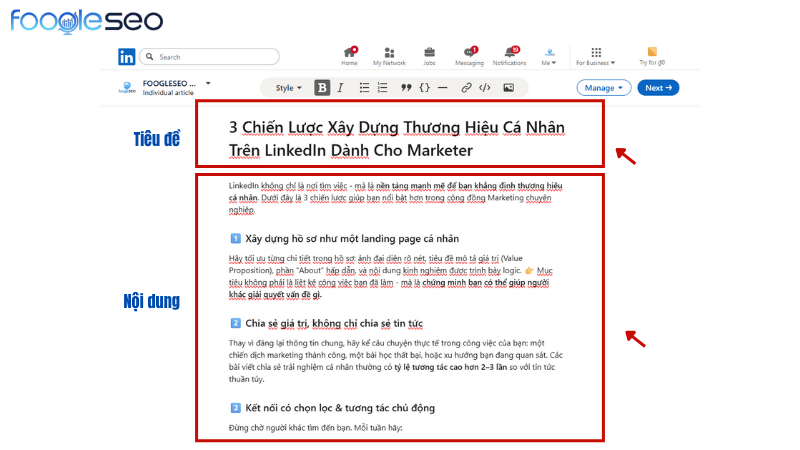The height and width of the screenshot is (450, 800).
Task: Expand the For Business menu
Action: coord(595,56)
